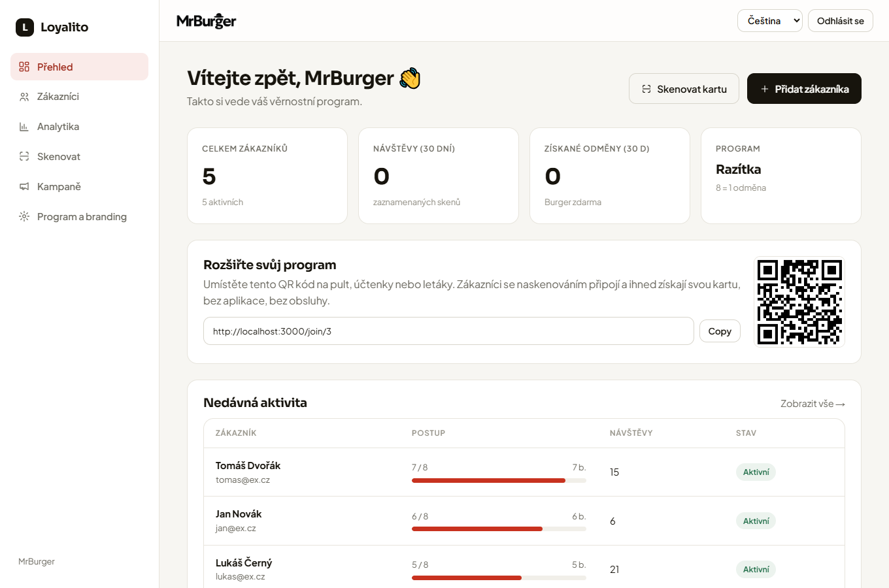
Task: Navigate to Program a branding
Action: pos(80,217)
